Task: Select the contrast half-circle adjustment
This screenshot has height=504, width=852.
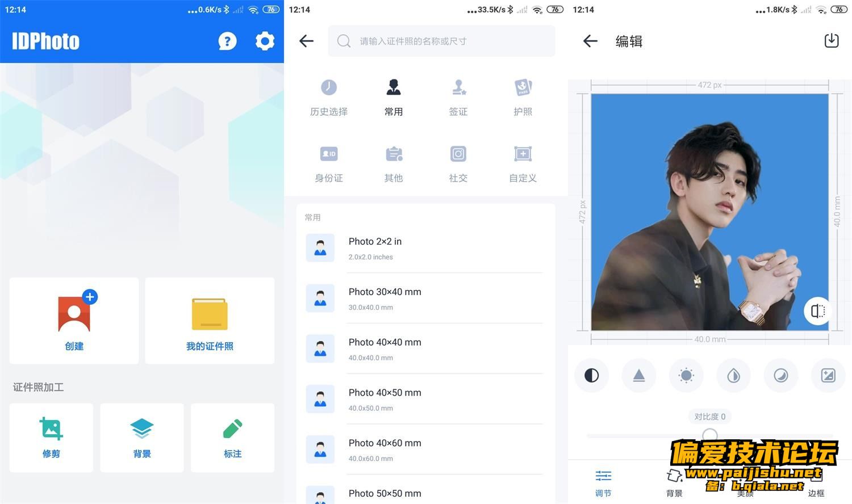Action: (592, 375)
